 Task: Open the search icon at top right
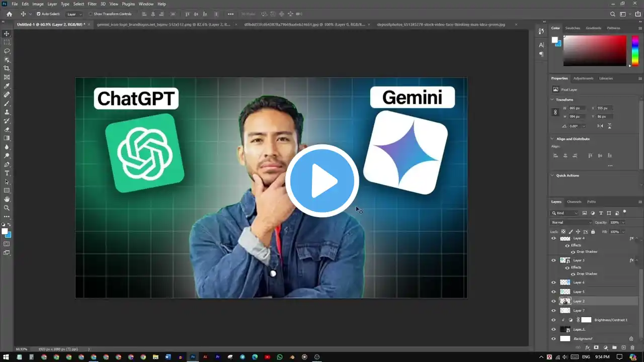pyautogui.click(x=612, y=14)
